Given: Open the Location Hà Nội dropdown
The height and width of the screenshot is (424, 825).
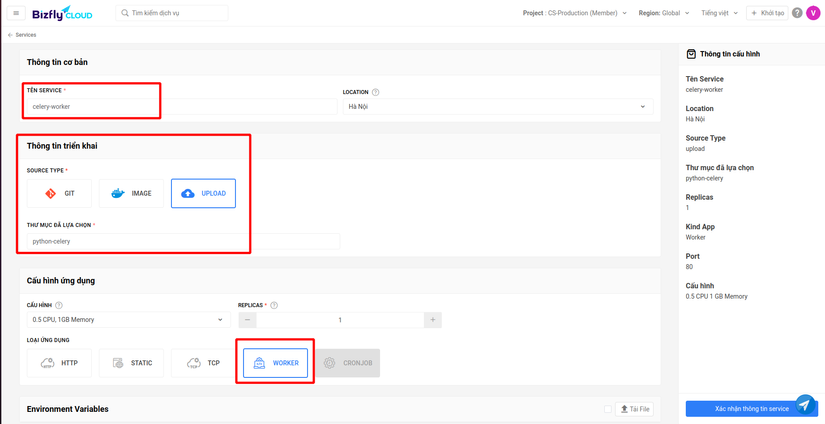Looking at the screenshot, I should tap(498, 106).
